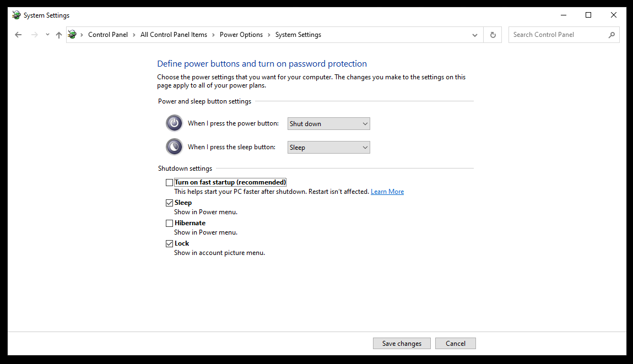The image size is (633, 364).
Task: Click the sleep button moon icon
Action: click(175, 147)
